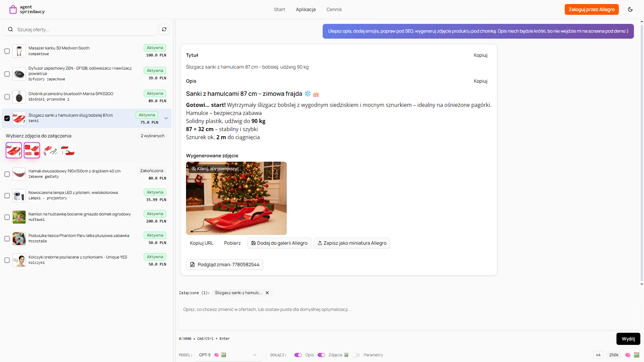644x362 pixels.
Task: Toggle dark mode with the moon icon
Action: (630, 9)
